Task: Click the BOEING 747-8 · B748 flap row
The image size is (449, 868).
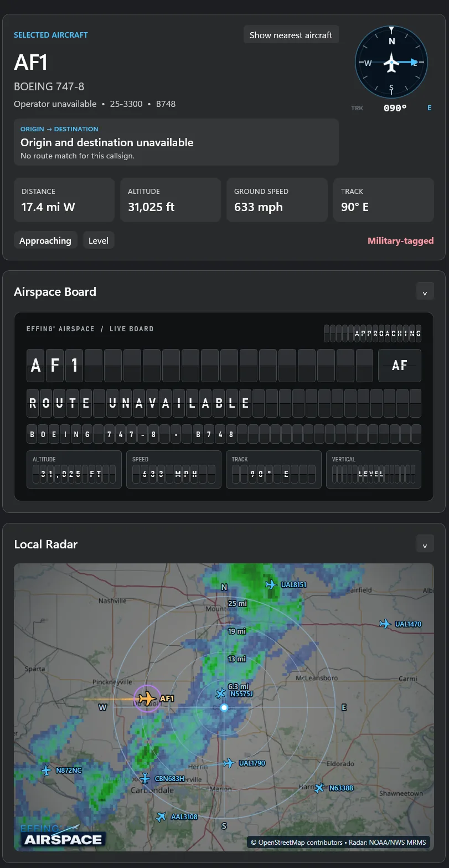Action: tap(224, 434)
